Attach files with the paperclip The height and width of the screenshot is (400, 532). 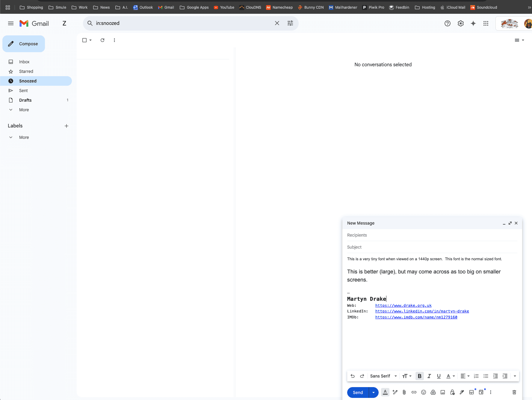pyautogui.click(x=404, y=392)
